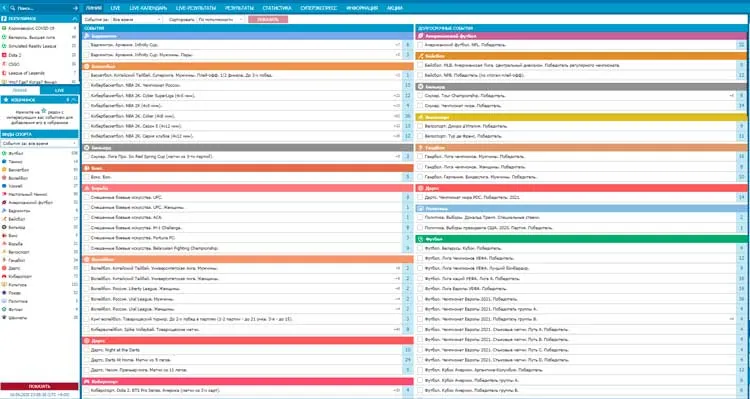Screen dimensions: 750x399
Task: Open the СТАТИСТИКА tab
Action: click(277, 8)
